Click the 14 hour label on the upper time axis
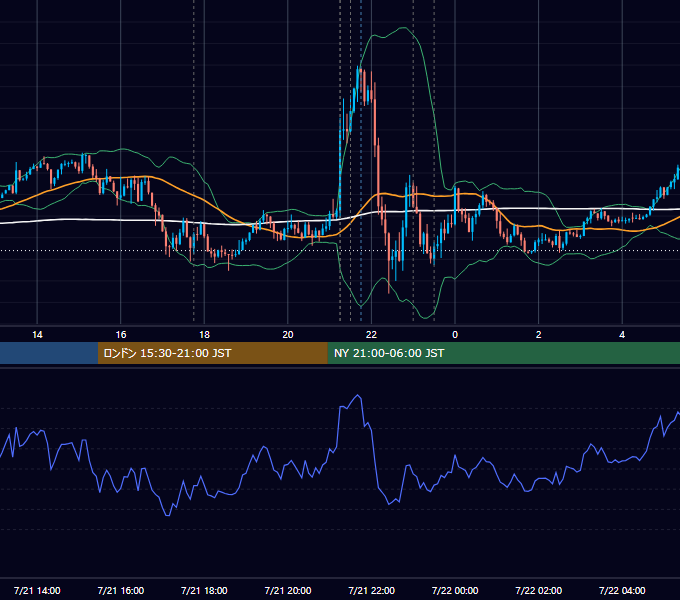The height and width of the screenshot is (600, 680). (x=37, y=335)
